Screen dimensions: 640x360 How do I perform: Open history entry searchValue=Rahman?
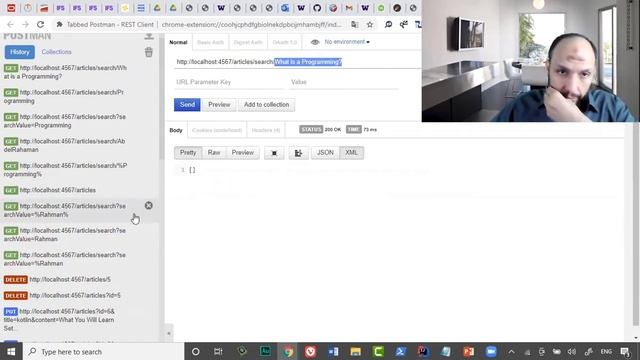point(65,235)
